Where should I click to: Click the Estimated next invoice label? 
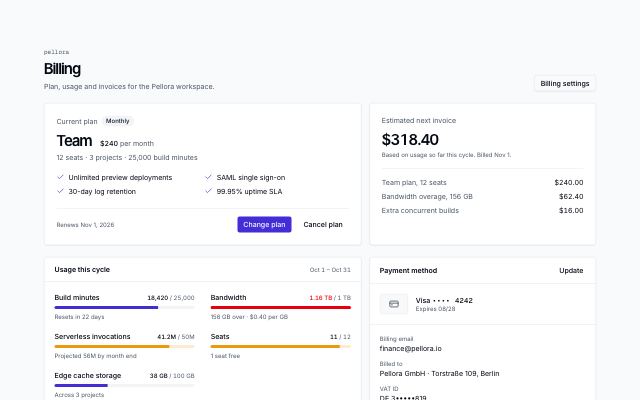419,120
